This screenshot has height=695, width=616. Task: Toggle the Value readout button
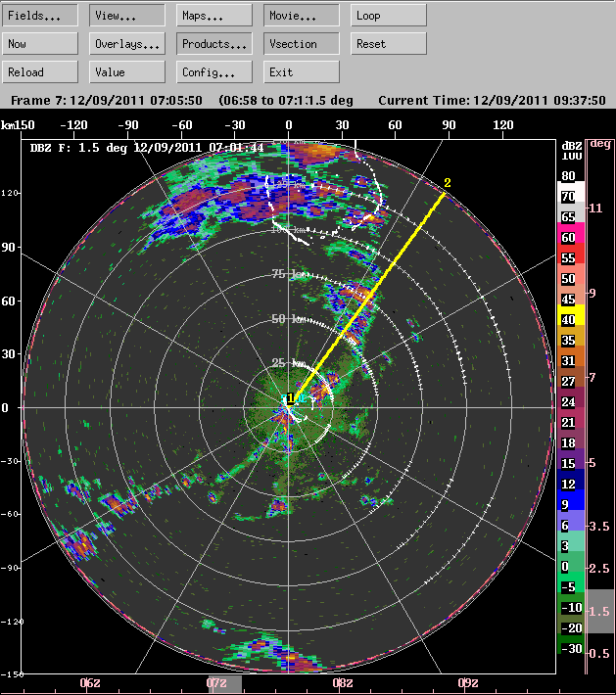(127, 72)
